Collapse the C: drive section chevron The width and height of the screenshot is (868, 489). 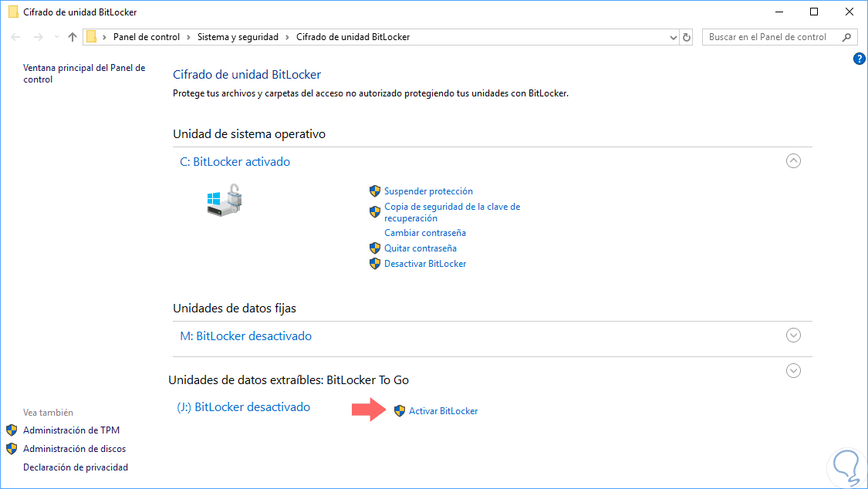coord(793,161)
